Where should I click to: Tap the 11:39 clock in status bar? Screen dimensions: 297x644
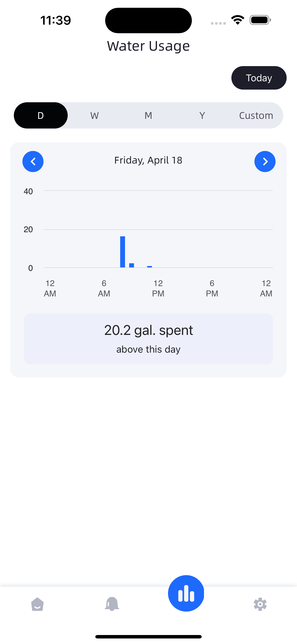pyautogui.click(x=55, y=20)
